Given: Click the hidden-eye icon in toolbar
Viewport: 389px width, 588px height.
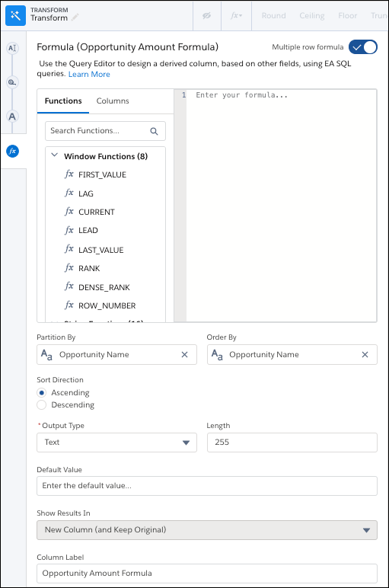Looking at the screenshot, I should coord(206,16).
